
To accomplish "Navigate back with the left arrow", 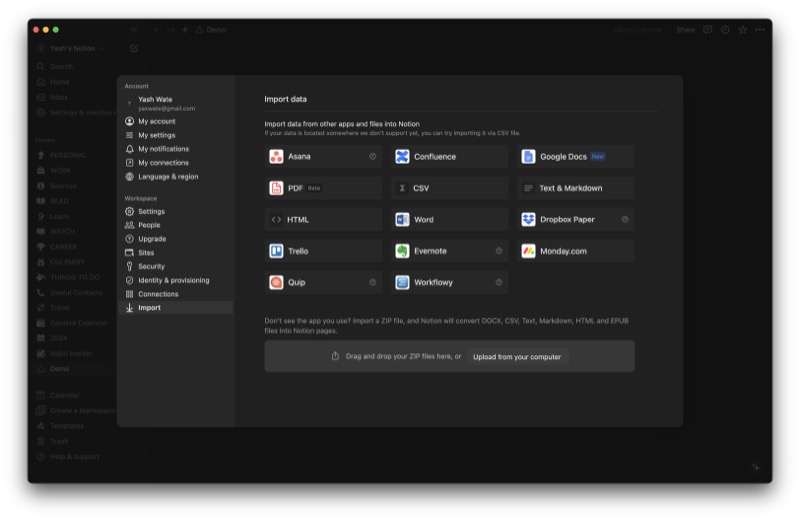I will tap(157, 30).
